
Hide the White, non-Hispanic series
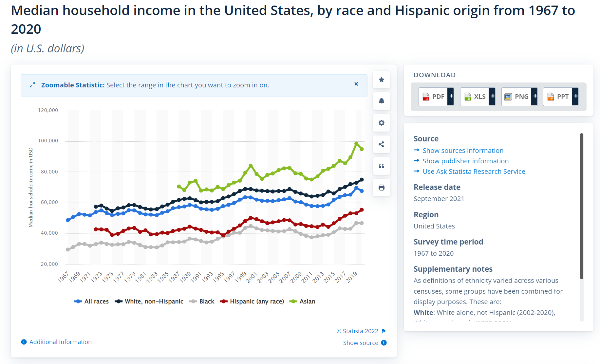[149, 301]
